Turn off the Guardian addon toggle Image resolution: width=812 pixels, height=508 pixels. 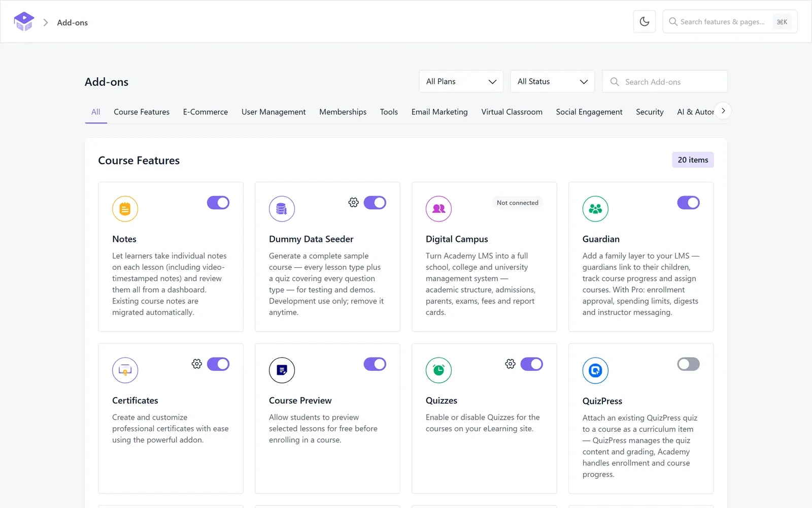pyautogui.click(x=689, y=203)
